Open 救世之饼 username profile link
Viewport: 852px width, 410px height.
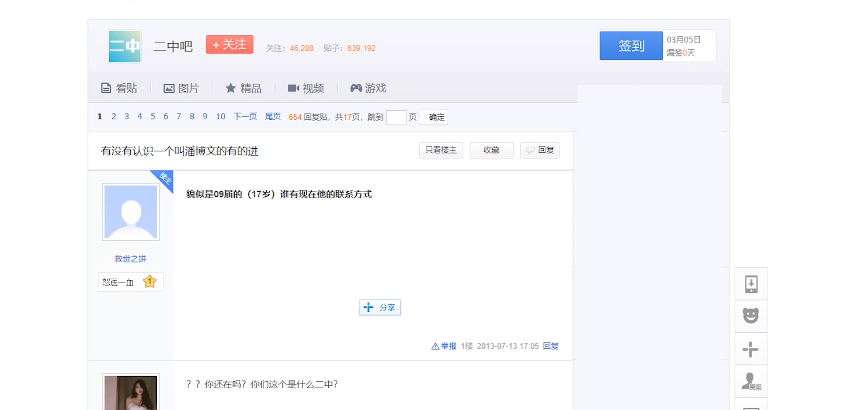130,258
